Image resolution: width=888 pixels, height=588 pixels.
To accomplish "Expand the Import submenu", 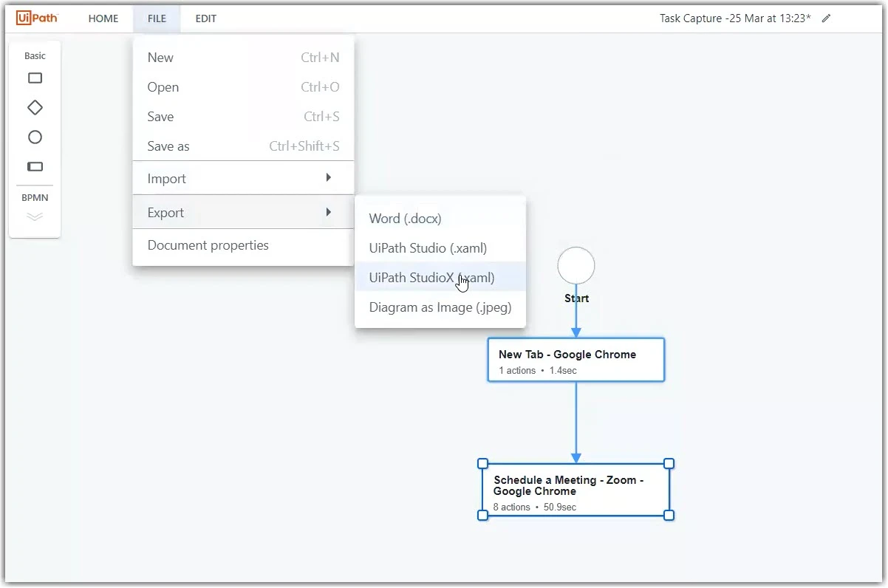I will pyautogui.click(x=243, y=179).
